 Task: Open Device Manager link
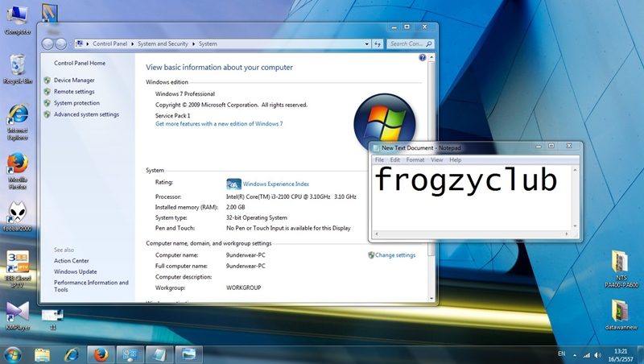[x=74, y=80]
